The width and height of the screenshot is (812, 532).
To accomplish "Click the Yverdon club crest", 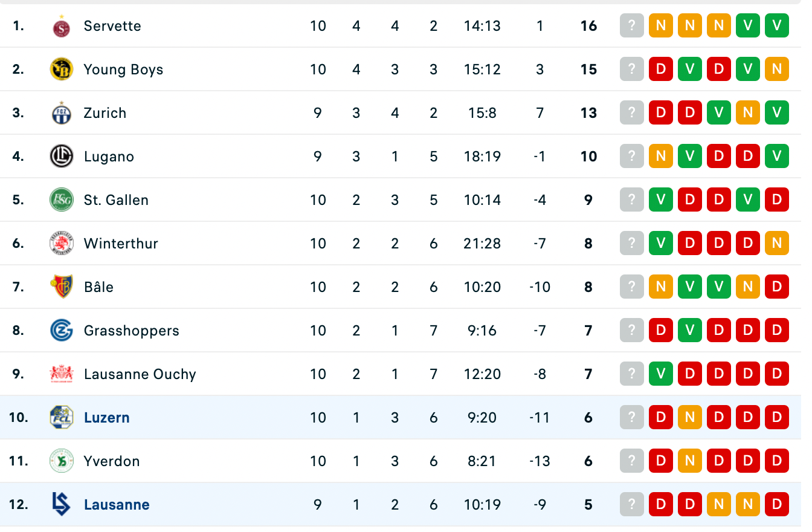I will (61, 461).
